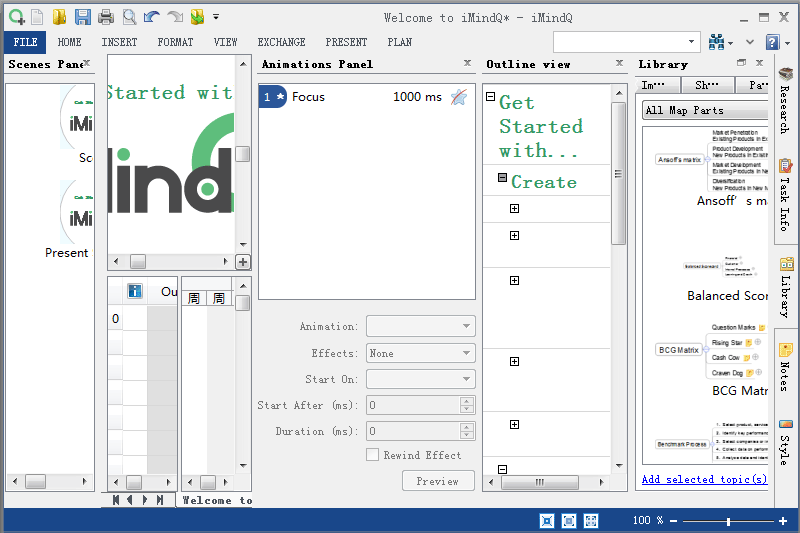Viewport: 800px width, 533px height.
Task: Enable the Rewind Effect checkbox
Action: click(372, 455)
